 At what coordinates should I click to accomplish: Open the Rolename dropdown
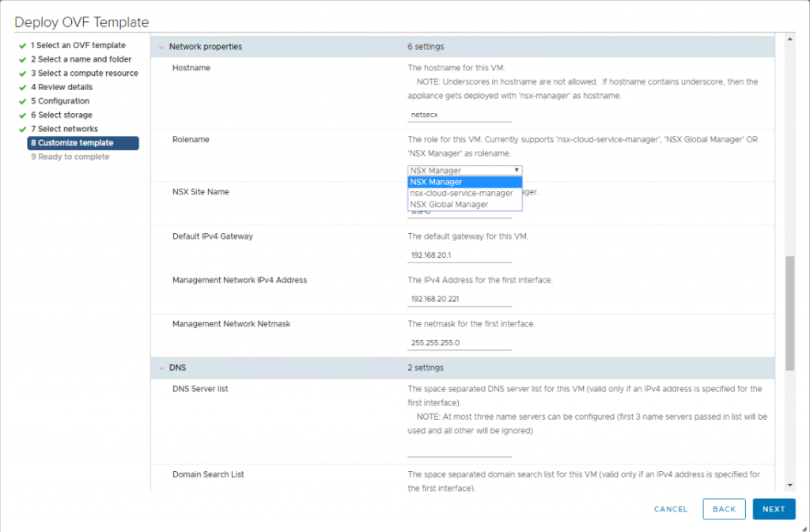[464, 170]
